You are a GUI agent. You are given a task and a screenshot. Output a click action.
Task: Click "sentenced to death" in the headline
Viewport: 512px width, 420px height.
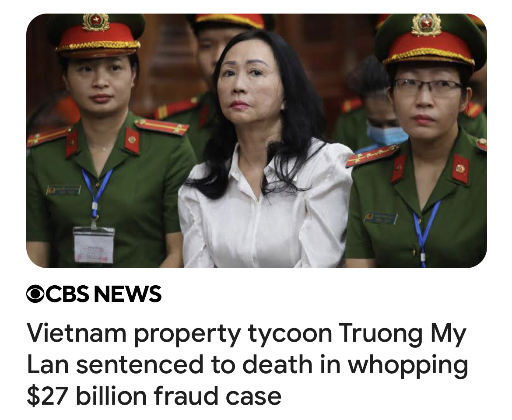click(194, 364)
